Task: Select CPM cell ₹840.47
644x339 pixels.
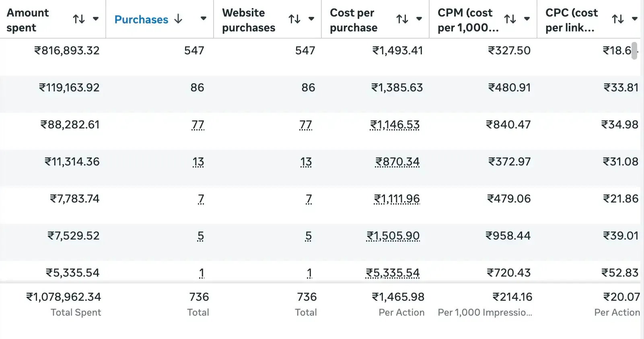Action: point(508,125)
